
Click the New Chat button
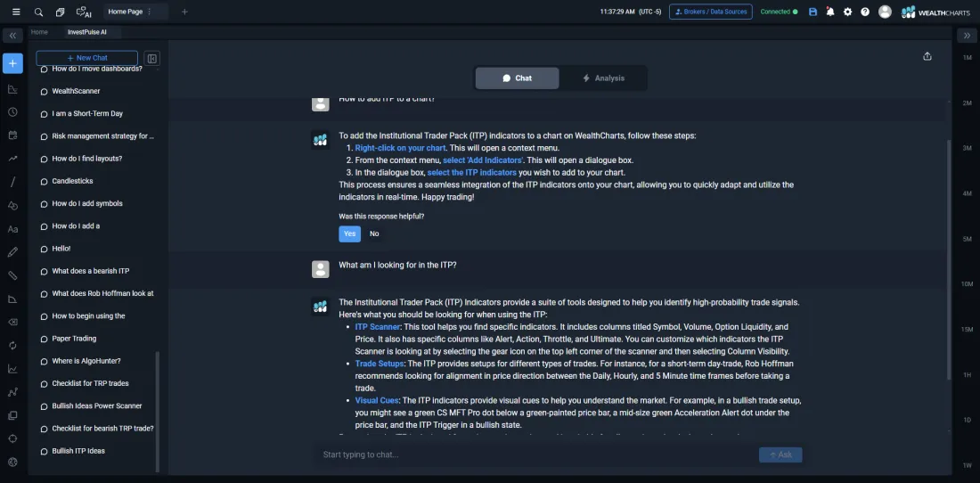click(86, 58)
